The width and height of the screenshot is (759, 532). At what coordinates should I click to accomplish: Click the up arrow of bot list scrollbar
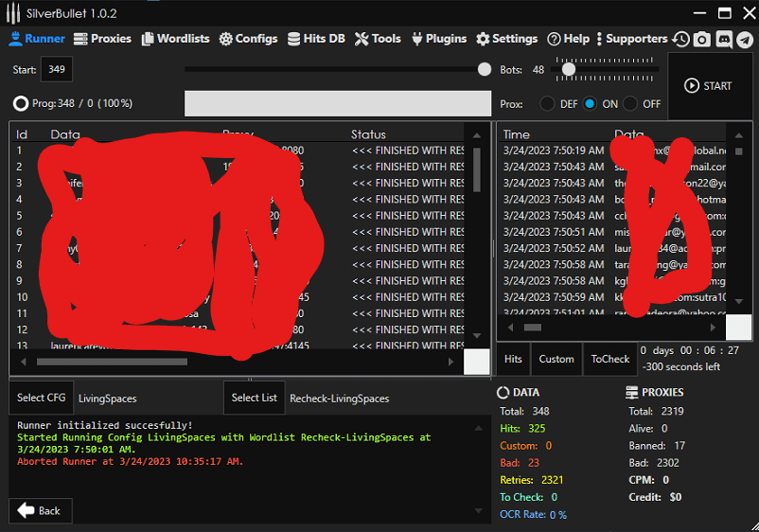pos(476,135)
